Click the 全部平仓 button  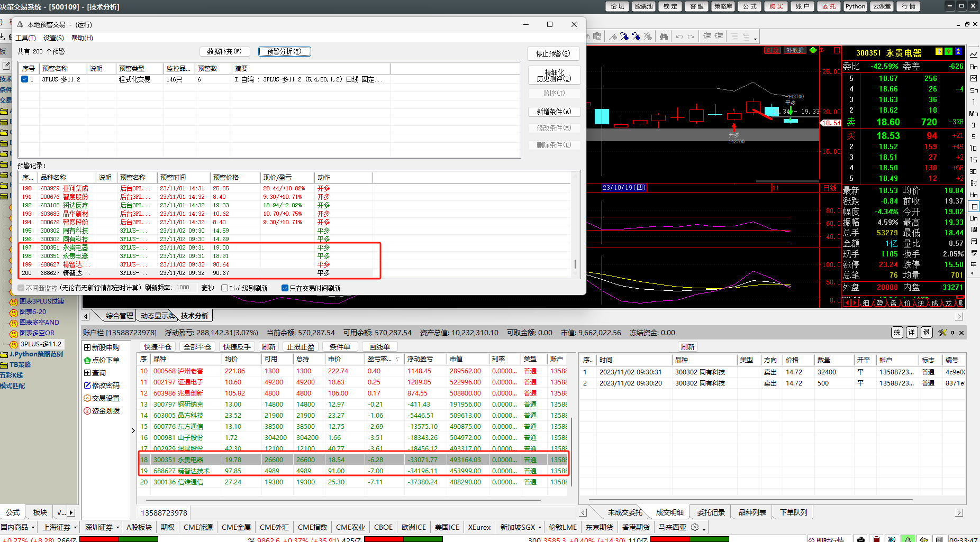(197, 347)
